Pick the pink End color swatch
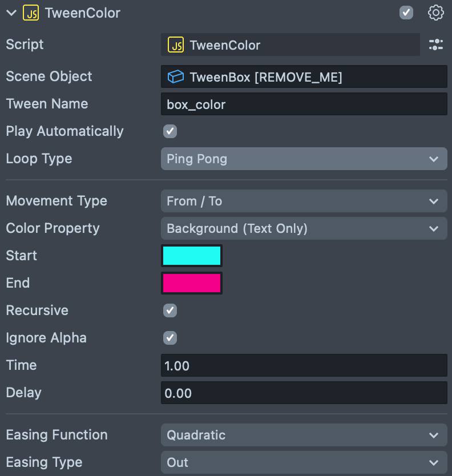This screenshot has height=476, width=452. [192, 283]
